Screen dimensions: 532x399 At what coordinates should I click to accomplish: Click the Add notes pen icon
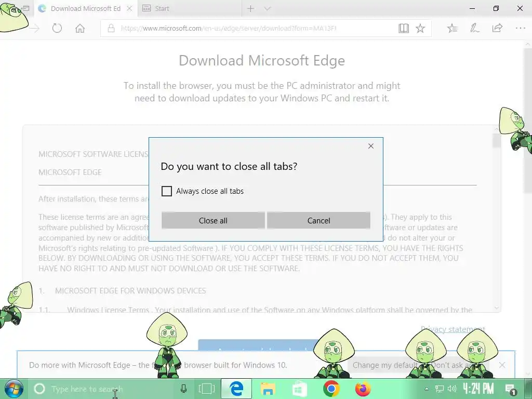(475, 28)
